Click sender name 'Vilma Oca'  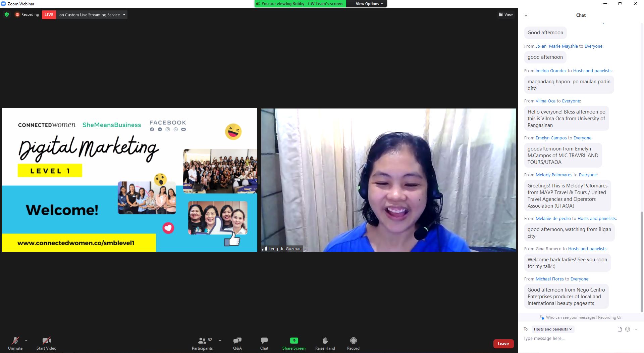click(x=545, y=101)
